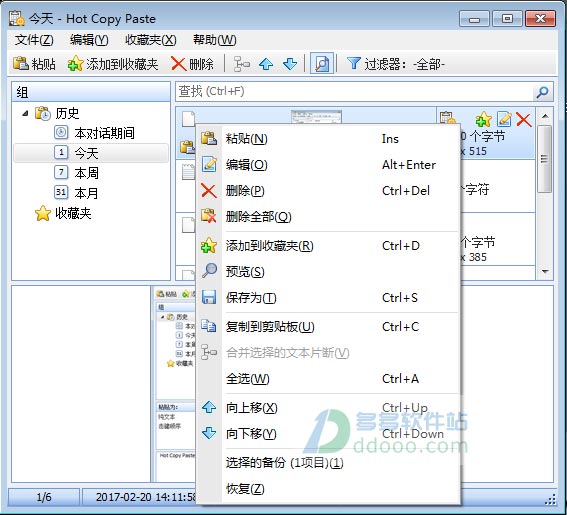The image size is (567, 515).
Task: Click the text document icon of second entry
Action: tap(188, 171)
